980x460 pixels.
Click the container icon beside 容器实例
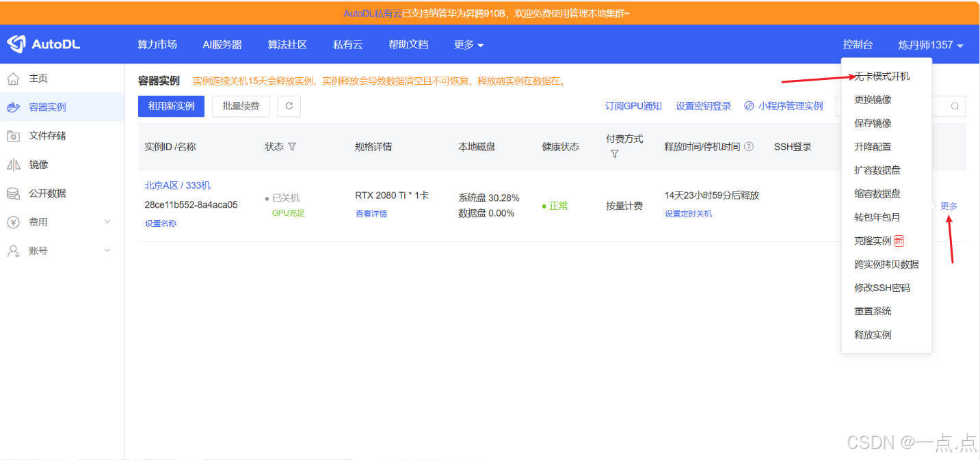coord(13,107)
